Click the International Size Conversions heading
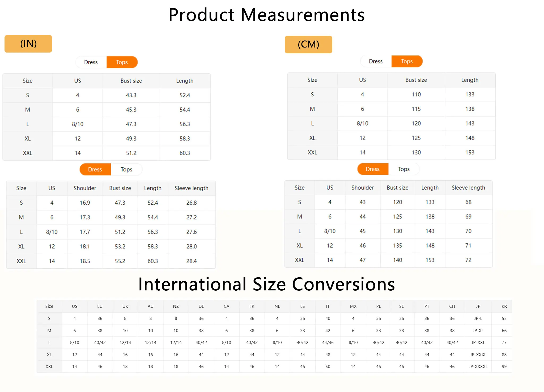Screen dimensions: 544x392 coord(266,284)
